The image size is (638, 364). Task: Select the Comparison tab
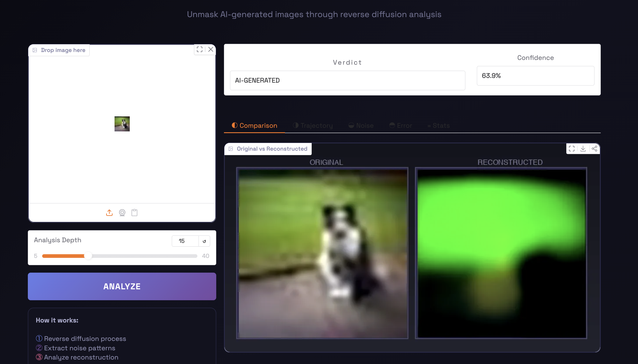click(x=254, y=125)
